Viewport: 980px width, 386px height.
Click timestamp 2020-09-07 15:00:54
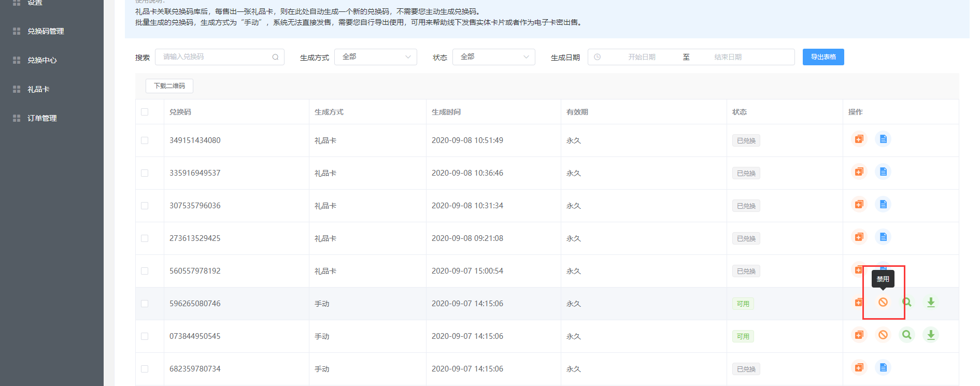pos(467,271)
